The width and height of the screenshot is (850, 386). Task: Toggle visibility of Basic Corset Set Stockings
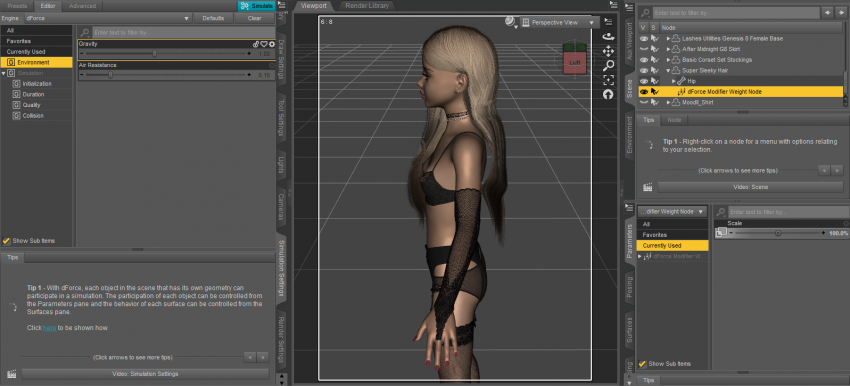(x=644, y=60)
